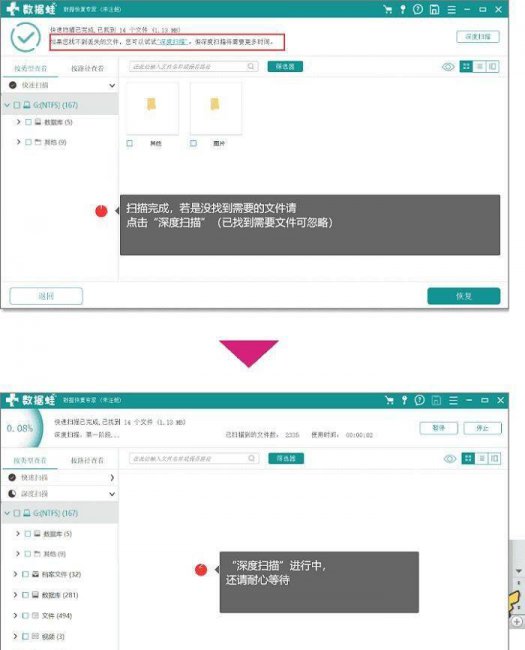Image resolution: width=525 pixels, height=650 pixels.
Task: Expand the 数据库 (281) tree node
Action: tap(15, 595)
